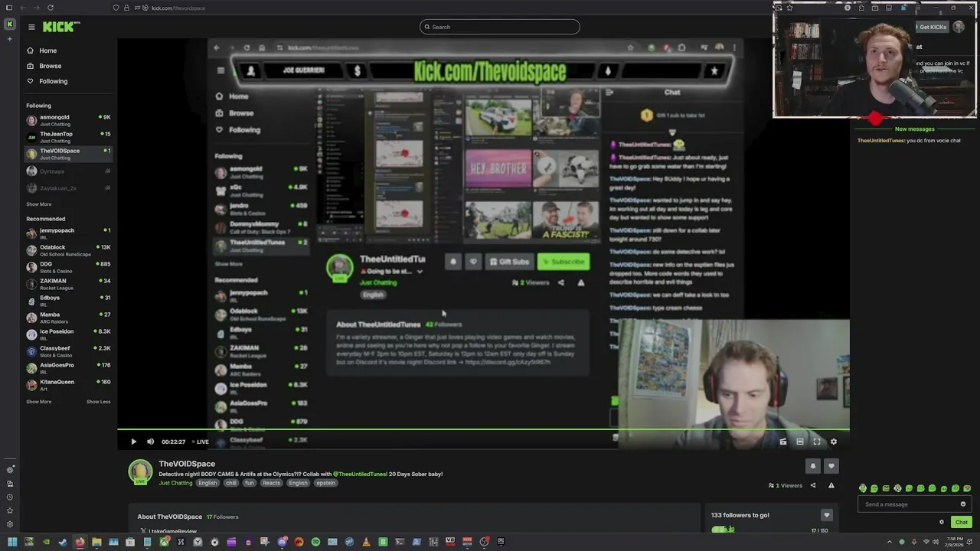Focus the Kick Search field
The height and width of the screenshot is (551, 980).
click(x=499, y=27)
